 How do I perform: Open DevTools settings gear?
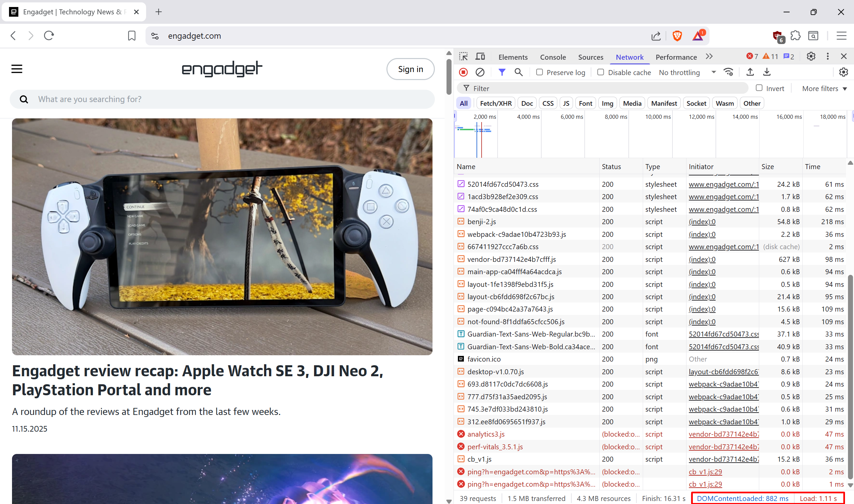[811, 56]
